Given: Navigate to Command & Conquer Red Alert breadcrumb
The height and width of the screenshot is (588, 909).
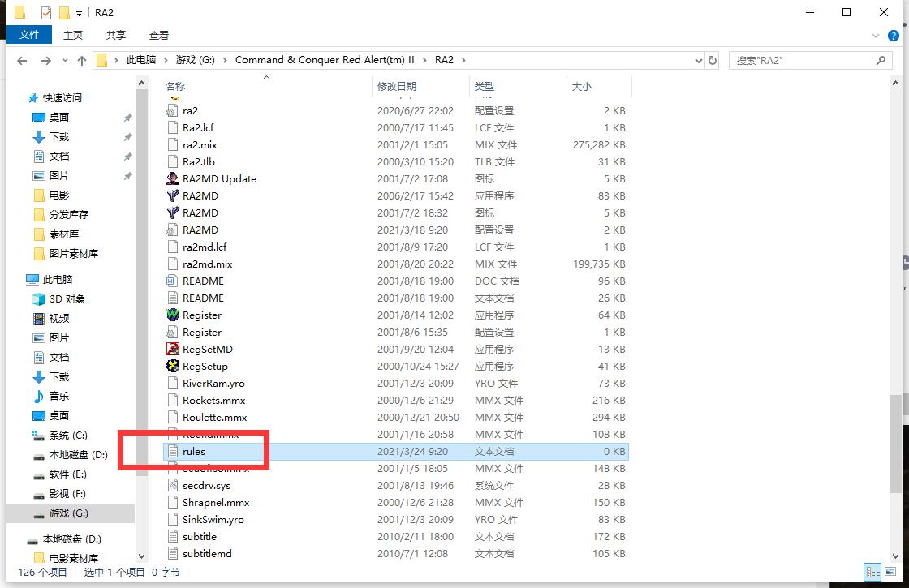Looking at the screenshot, I should click(x=325, y=60).
